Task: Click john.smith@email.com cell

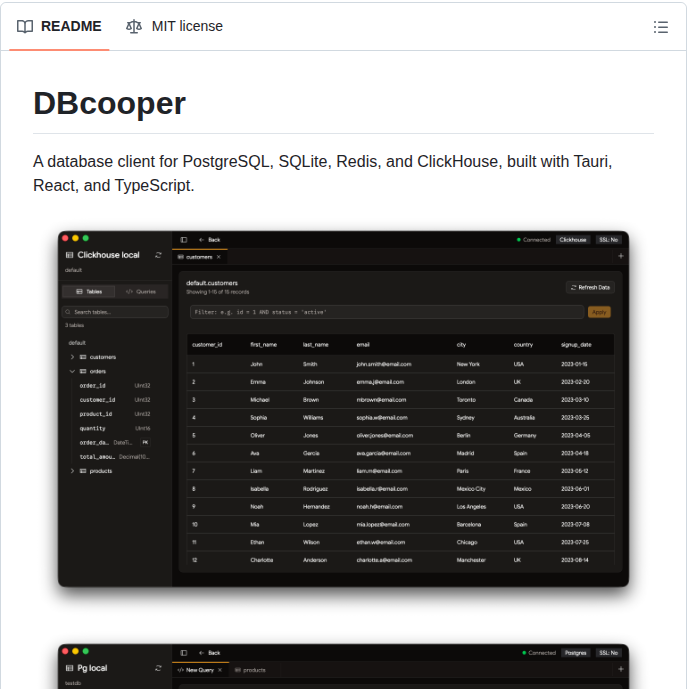Action: point(384,364)
